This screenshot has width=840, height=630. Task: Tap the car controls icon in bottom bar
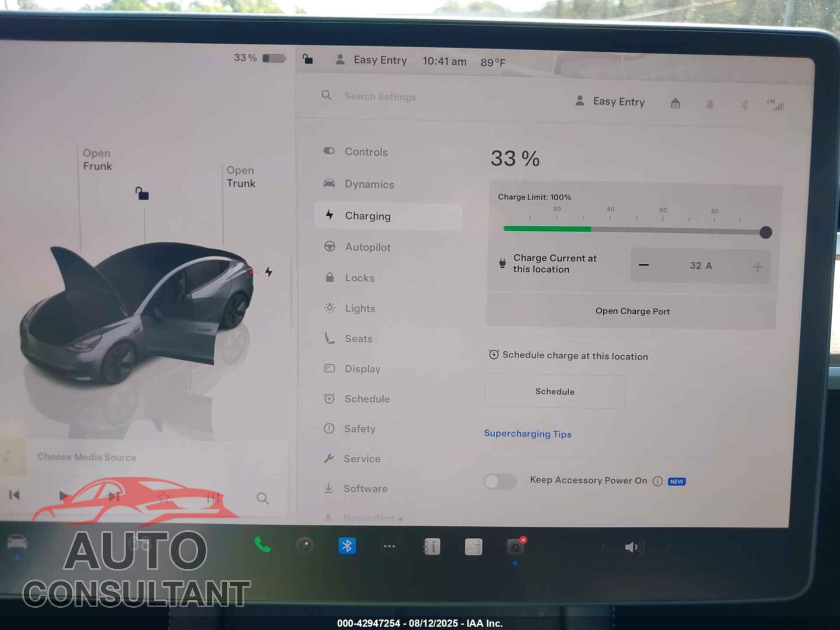click(17, 542)
